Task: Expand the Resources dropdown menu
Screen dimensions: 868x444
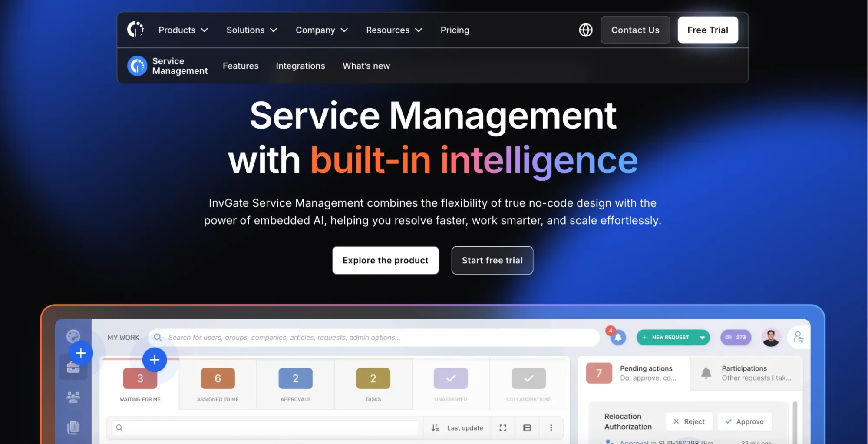Action: pos(394,30)
